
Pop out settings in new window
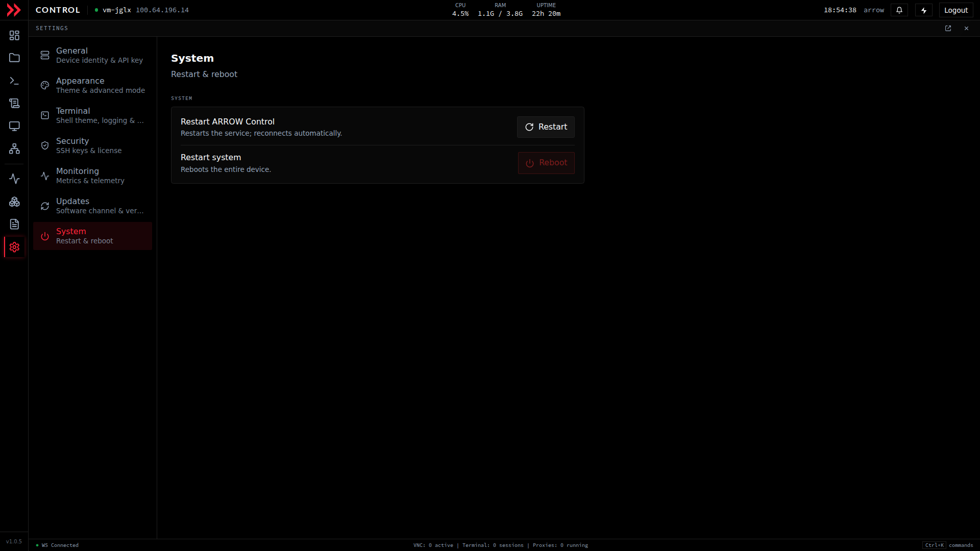(948, 29)
